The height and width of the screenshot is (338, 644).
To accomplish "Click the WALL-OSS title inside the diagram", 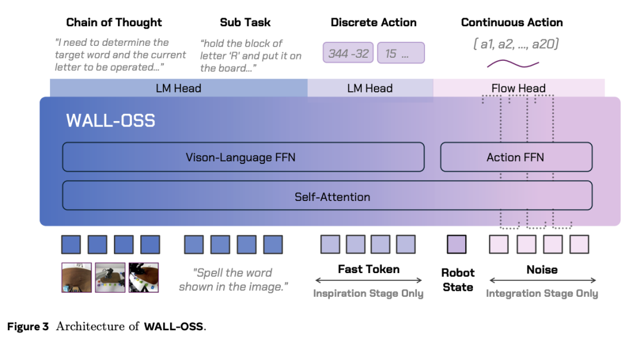I will 110,120.
